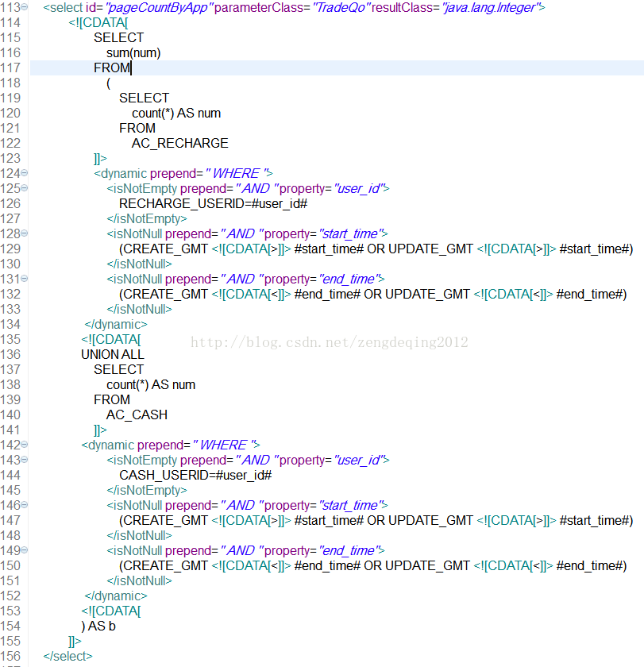Click CREATE_GMT text on line 147
Screen dimensions: 644x667
tap(166, 520)
